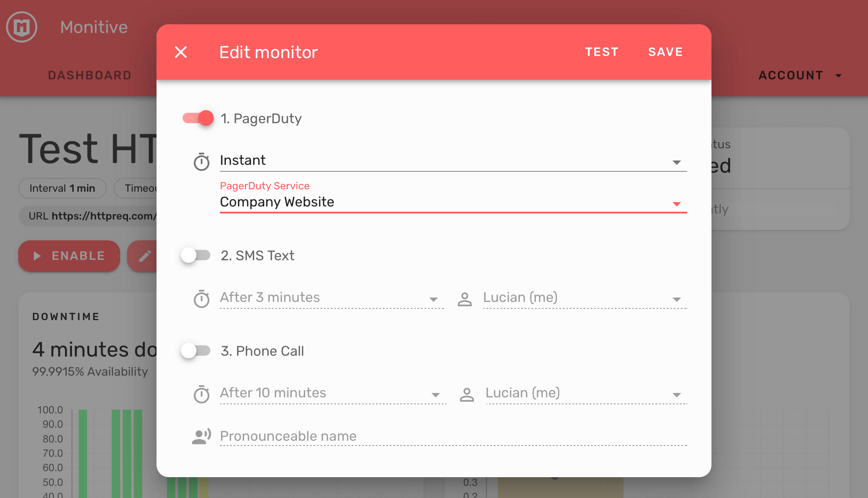Go to the DASHBOARD tab

pos(90,75)
